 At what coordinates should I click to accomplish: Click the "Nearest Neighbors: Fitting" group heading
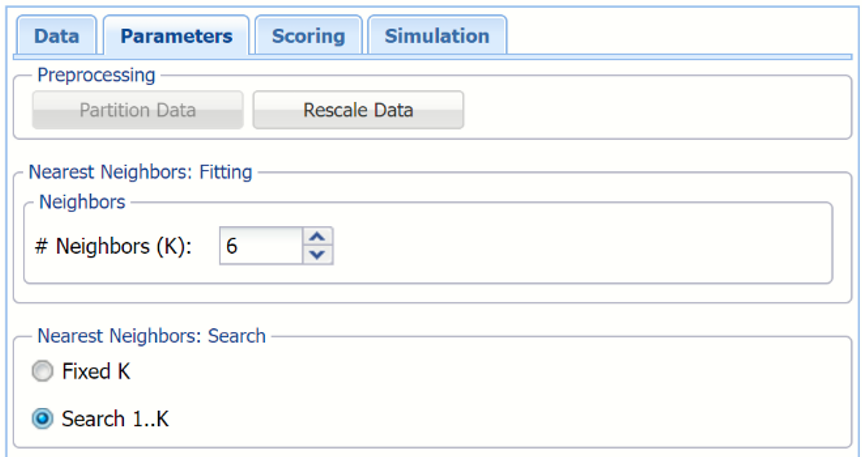tap(140, 172)
